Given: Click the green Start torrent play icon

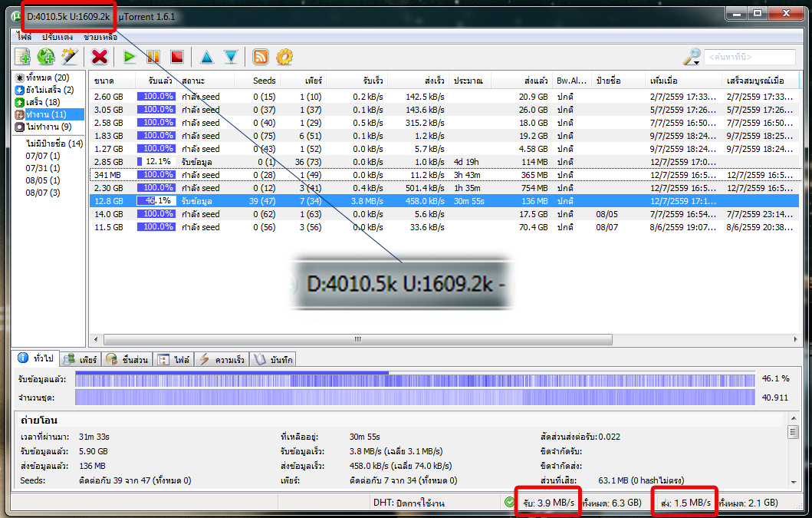Looking at the screenshot, I should (129, 57).
